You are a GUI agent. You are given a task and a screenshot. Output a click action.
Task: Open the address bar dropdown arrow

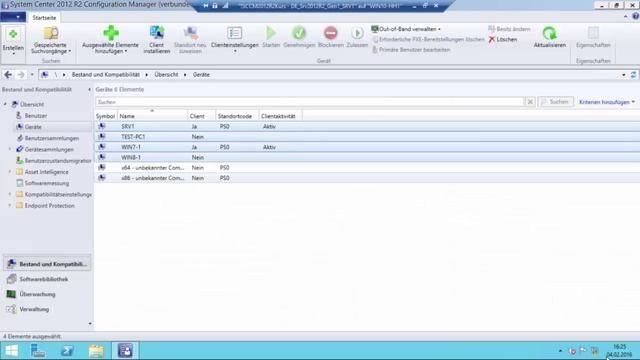(x=624, y=75)
